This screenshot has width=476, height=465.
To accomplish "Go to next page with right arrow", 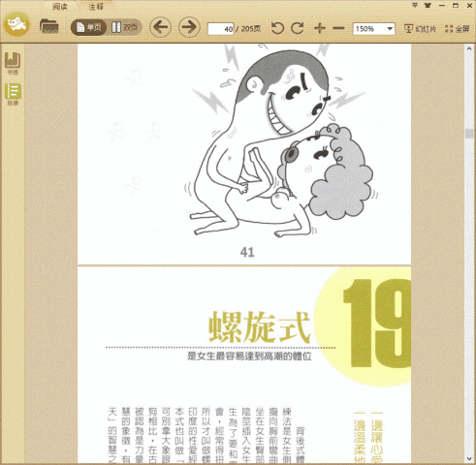I will [x=189, y=27].
